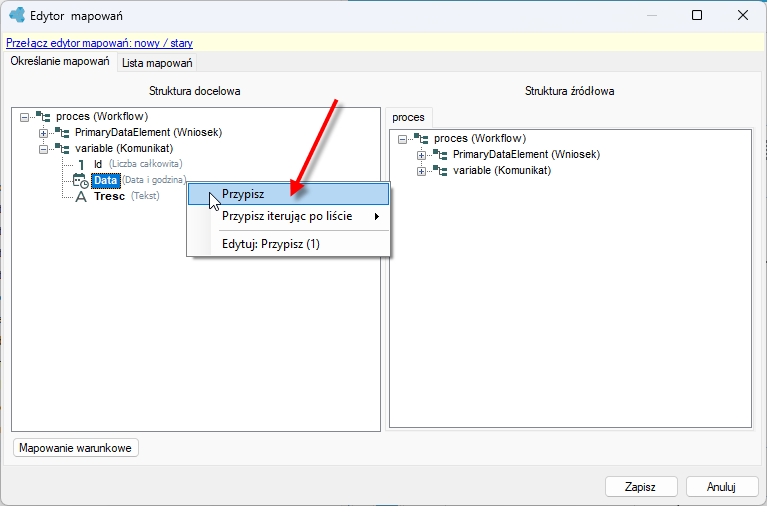This screenshot has width=767, height=506.
Task: Click the integer icon next to Id
Action: tap(81, 164)
